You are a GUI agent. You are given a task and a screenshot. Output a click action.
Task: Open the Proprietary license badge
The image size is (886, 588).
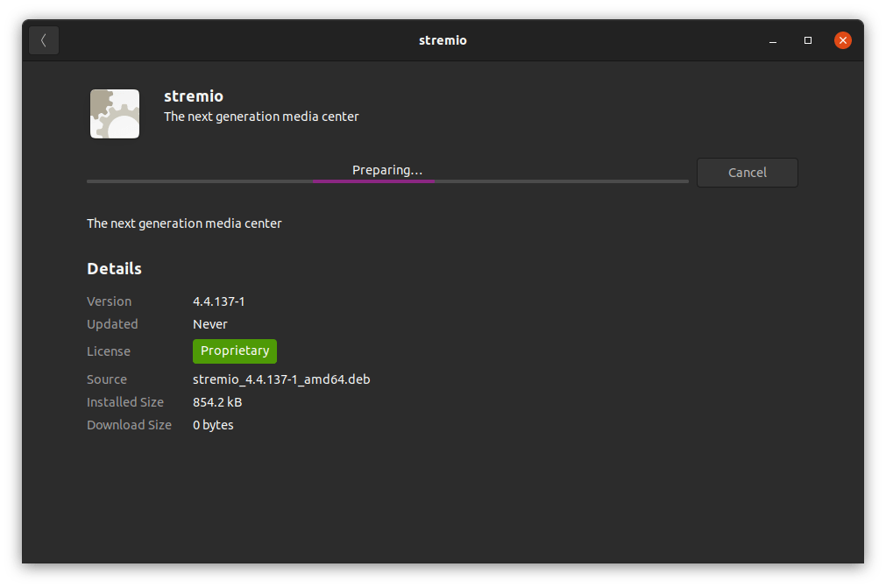235,351
